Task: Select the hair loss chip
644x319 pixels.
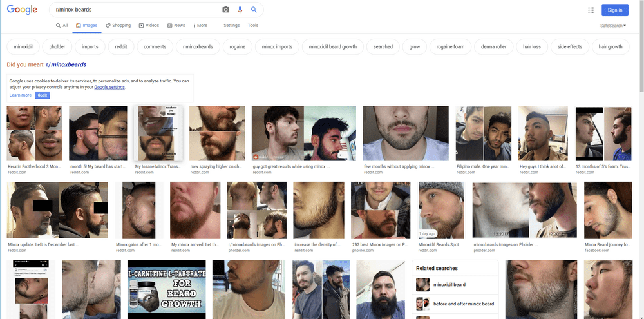Action: point(532,47)
